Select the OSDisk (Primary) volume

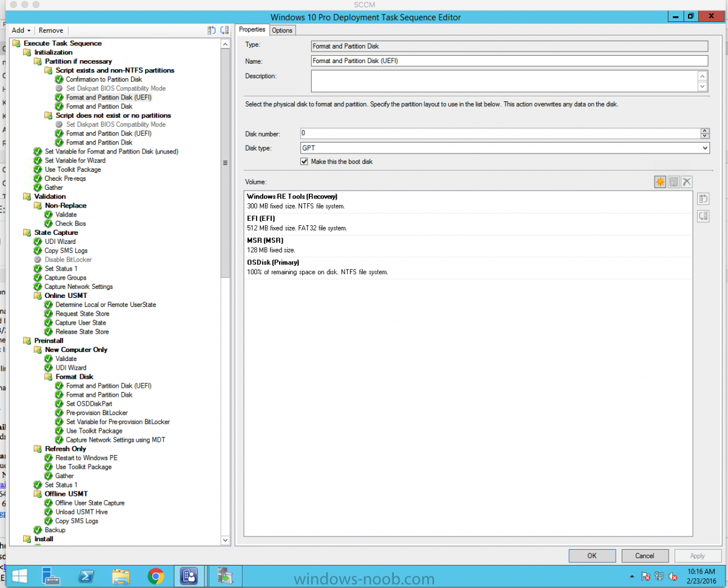pos(468,268)
